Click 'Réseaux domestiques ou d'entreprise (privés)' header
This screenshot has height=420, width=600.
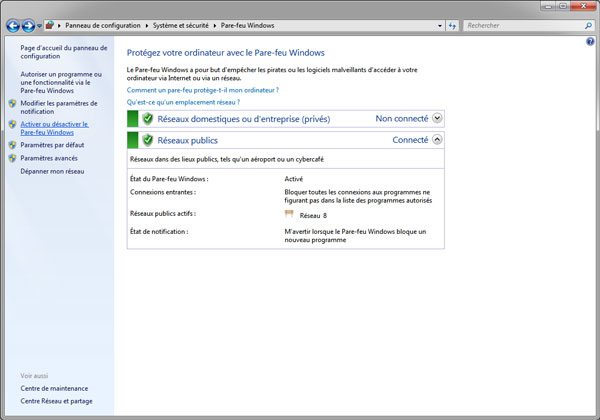coord(244,119)
